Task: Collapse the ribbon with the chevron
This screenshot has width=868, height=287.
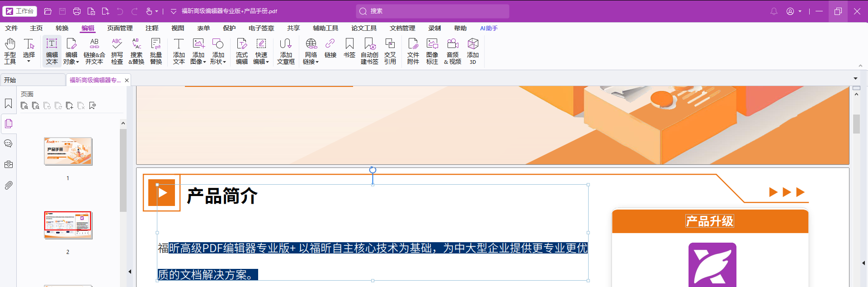Action: pos(860,66)
